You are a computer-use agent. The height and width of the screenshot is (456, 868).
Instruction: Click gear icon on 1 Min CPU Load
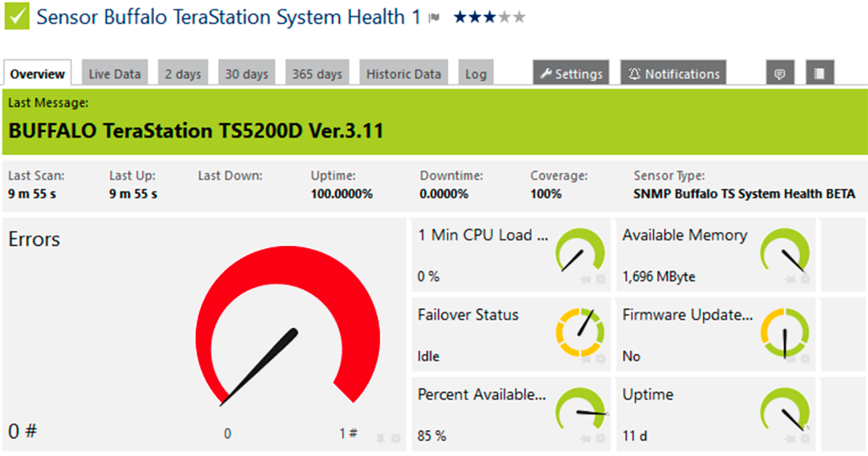point(600,279)
